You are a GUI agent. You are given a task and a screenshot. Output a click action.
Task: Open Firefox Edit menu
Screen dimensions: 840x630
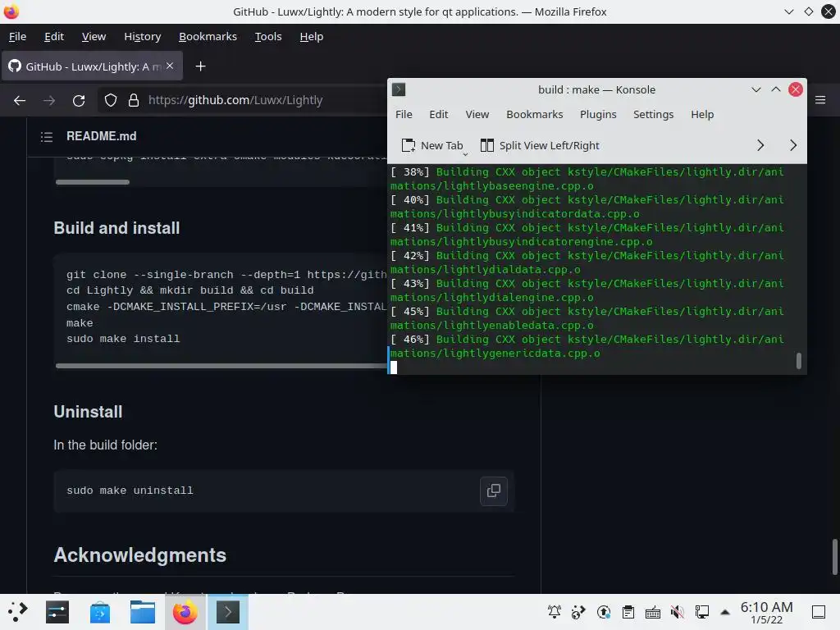click(x=53, y=36)
